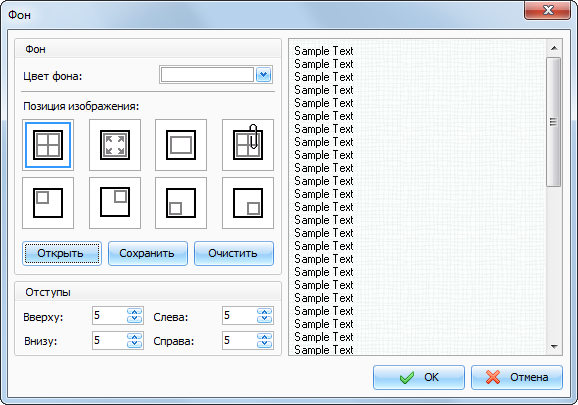Select the top-right corner image position
Viewport: 578px width, 405px height.
point(115,203)
